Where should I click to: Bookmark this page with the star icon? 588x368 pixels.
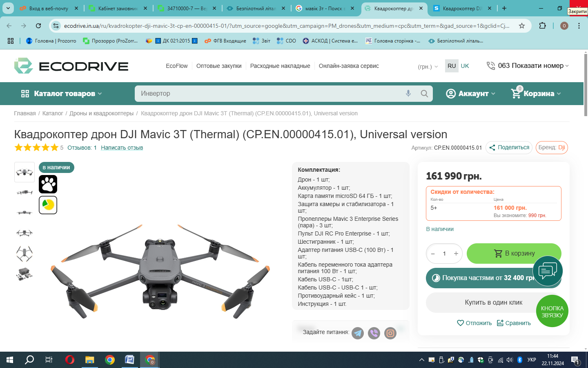[x=521, y=26]
